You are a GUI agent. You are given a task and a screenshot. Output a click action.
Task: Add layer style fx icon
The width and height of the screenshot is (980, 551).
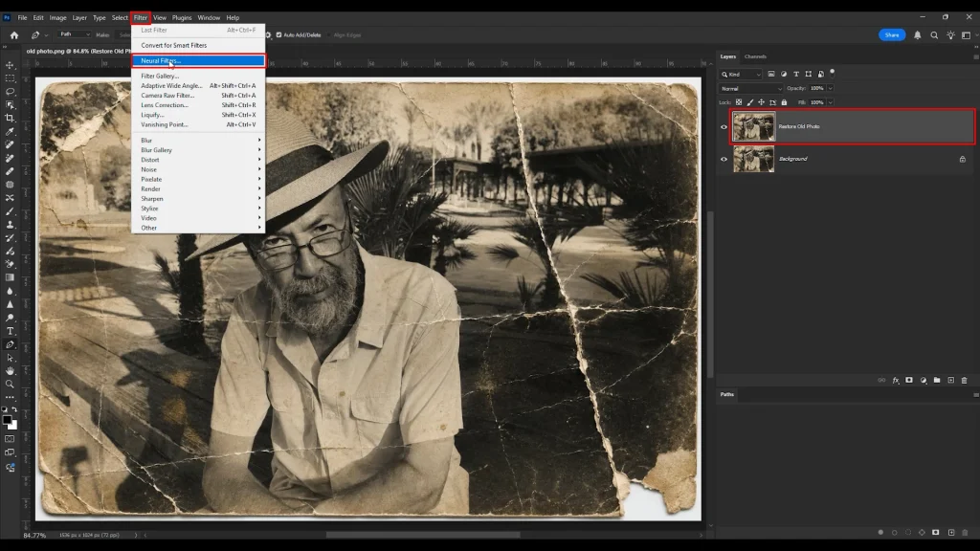pos(896,380)
